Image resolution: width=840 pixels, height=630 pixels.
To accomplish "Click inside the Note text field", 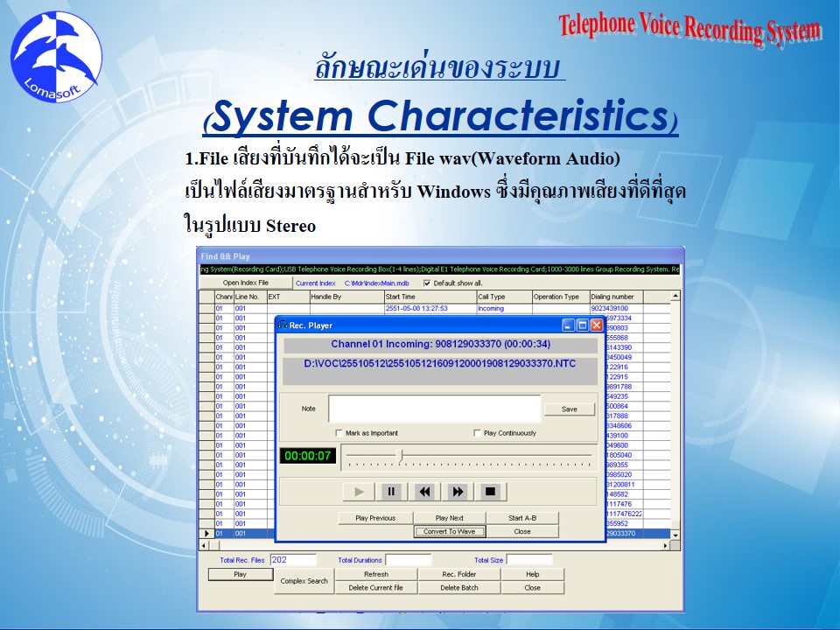I will pos(434,409).
